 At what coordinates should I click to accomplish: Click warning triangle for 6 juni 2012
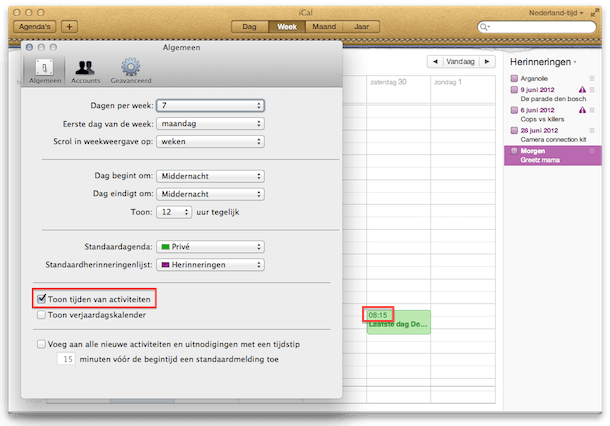582,110
